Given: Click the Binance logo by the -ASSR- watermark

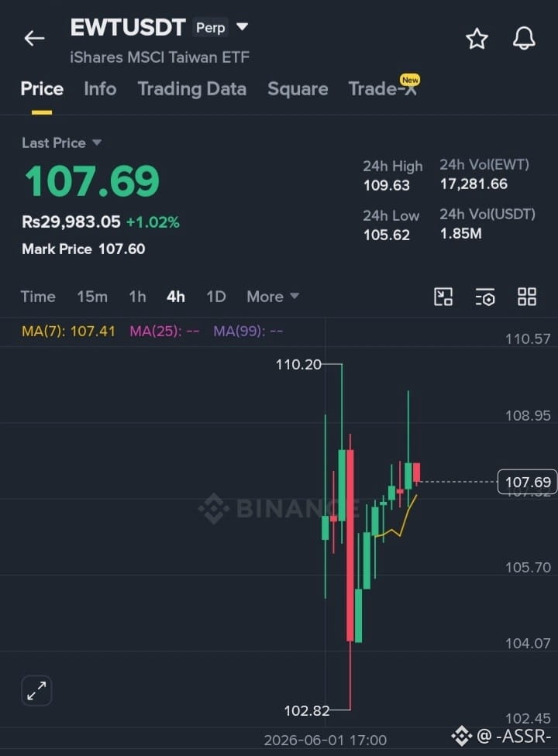Looking at the screenshot, I should (x=461, y=736).
